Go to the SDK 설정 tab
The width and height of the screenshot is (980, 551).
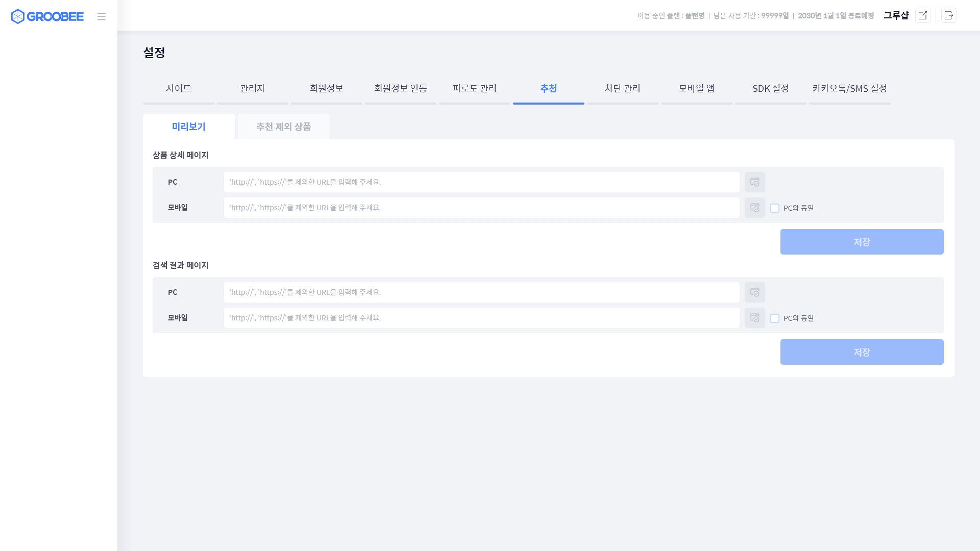[x=770, y=89]
